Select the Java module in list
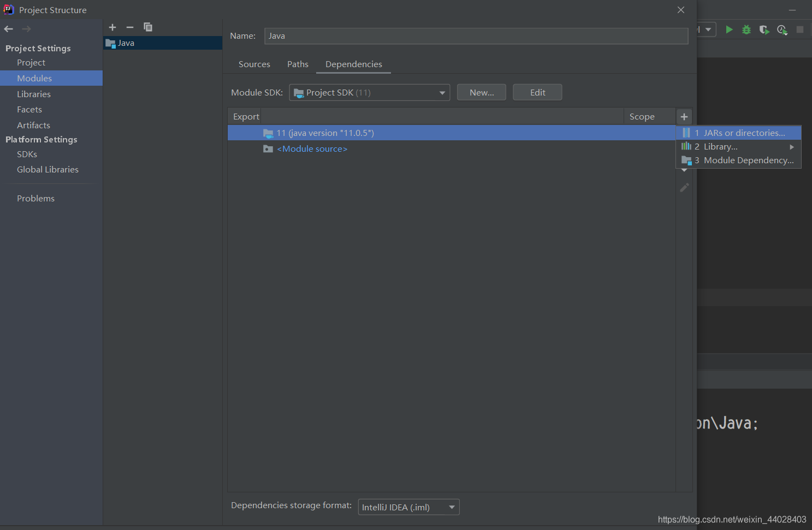This screenshot has width=812, height=530. (163, 43)
